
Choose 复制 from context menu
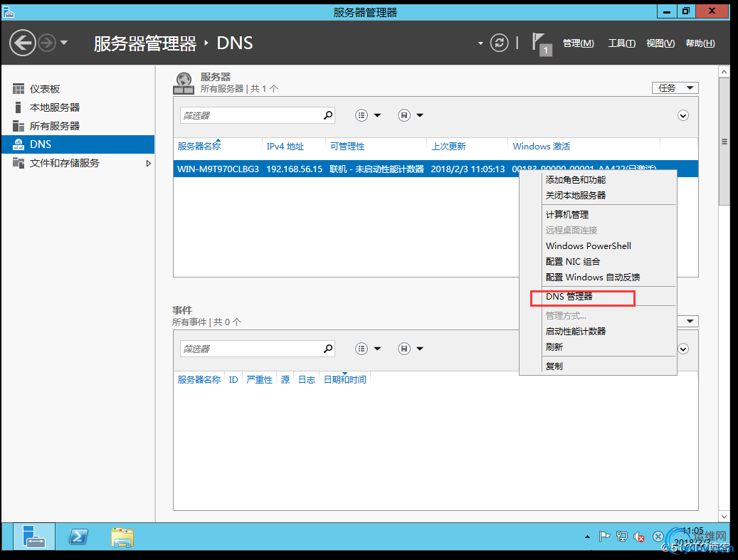pyautogui.click(x=598, y=366)
